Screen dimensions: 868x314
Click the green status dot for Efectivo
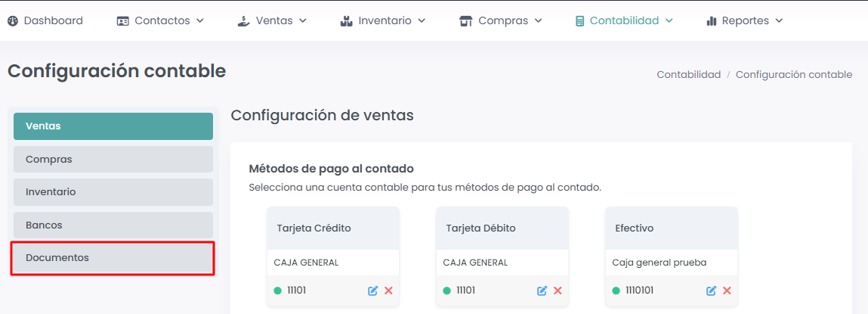(616, 291)
